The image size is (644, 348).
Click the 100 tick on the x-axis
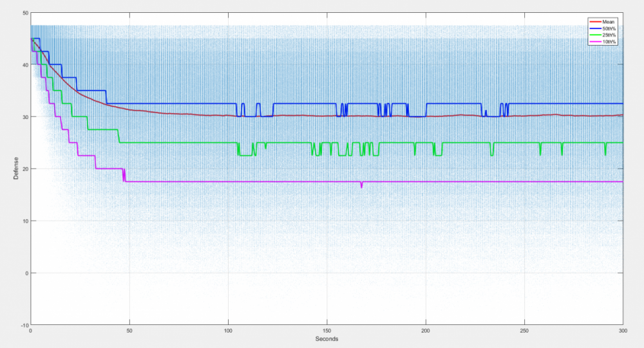[x=228, y=331]
